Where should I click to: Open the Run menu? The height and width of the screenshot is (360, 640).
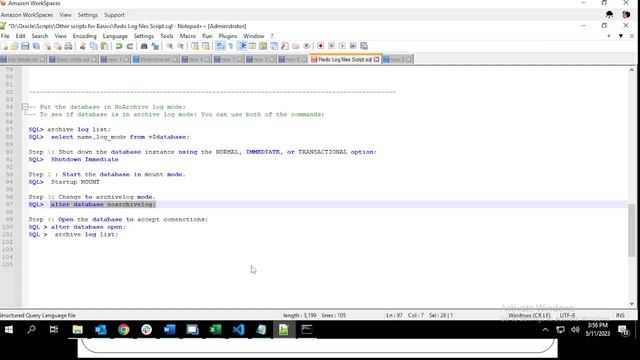point(207,36)
